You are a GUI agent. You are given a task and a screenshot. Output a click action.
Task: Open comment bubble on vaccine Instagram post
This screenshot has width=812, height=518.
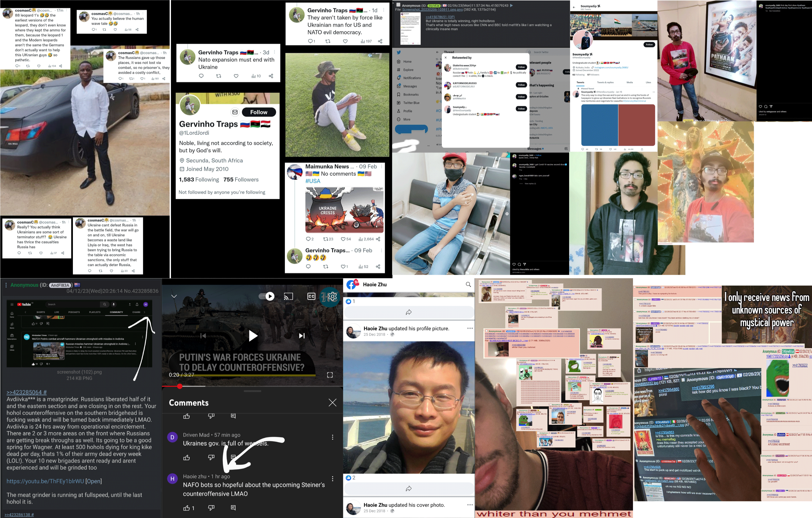(x=519, y=265)
